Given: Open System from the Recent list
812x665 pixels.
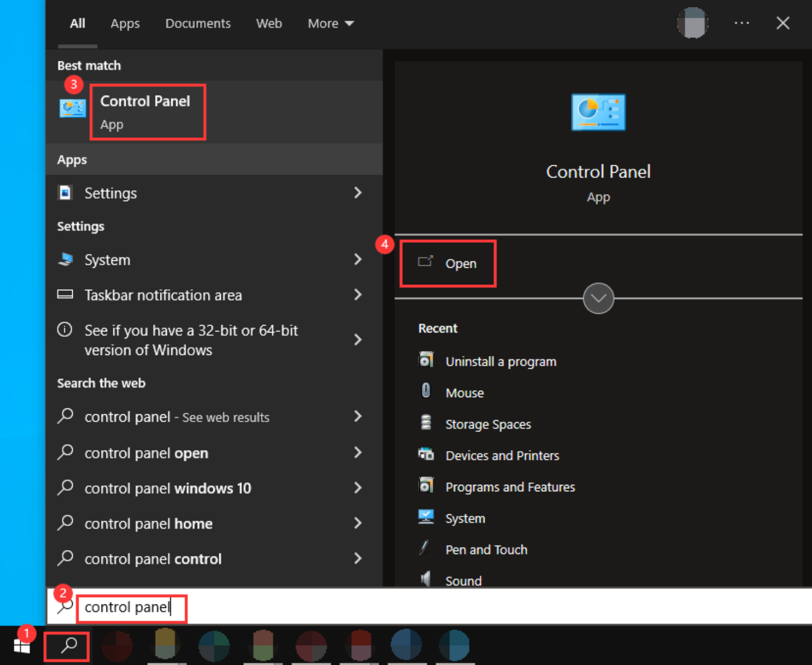Looking at the screenshot, I should tap(465, 519).
